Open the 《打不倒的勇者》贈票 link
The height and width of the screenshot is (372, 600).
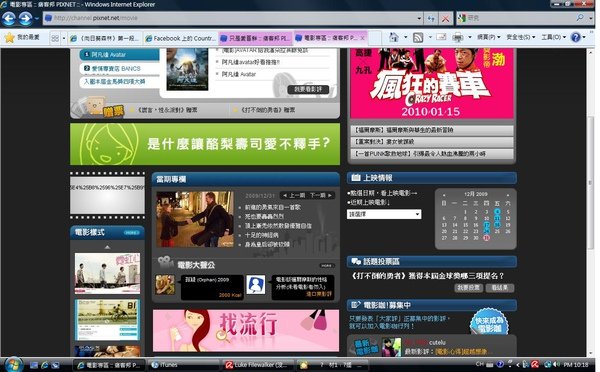[x=268, y=110]
